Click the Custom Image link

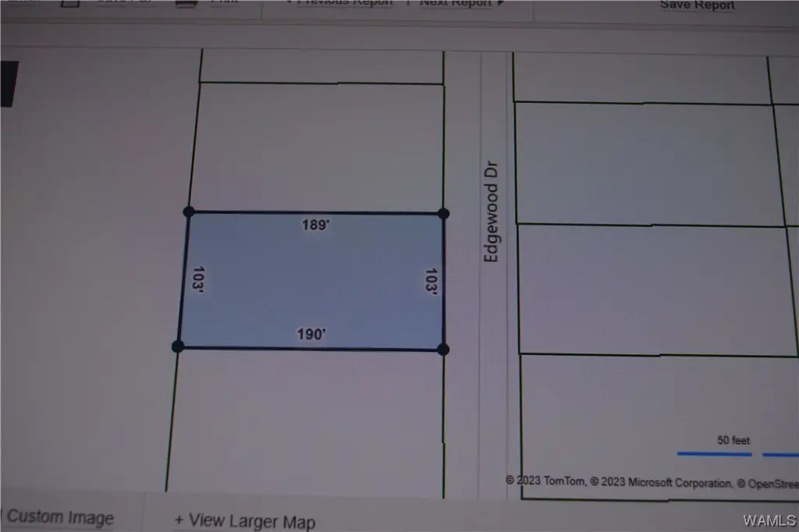59,517
